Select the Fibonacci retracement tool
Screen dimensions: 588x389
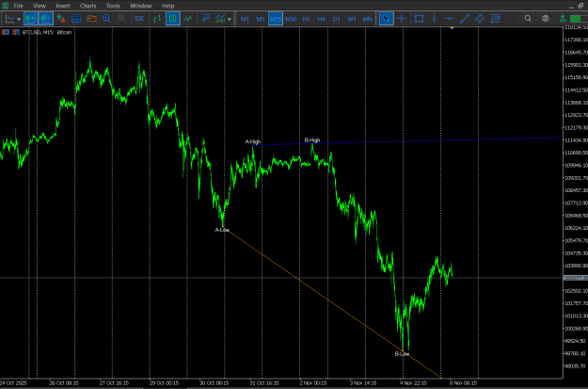coord(496,19)
